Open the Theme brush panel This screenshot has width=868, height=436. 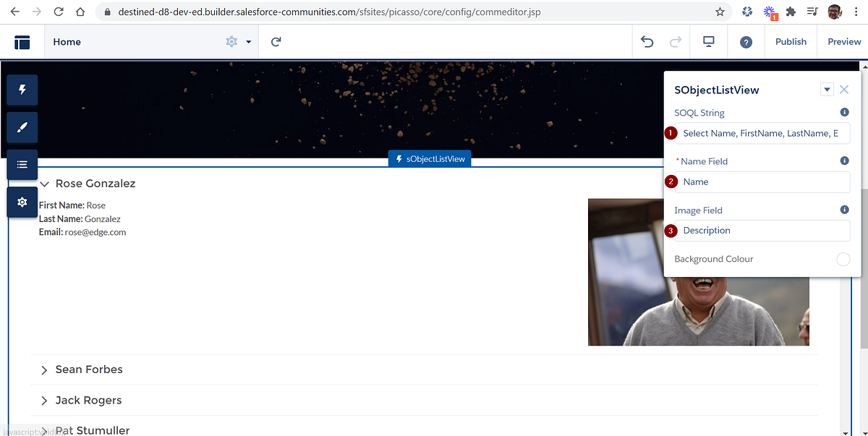click(22, 127)
